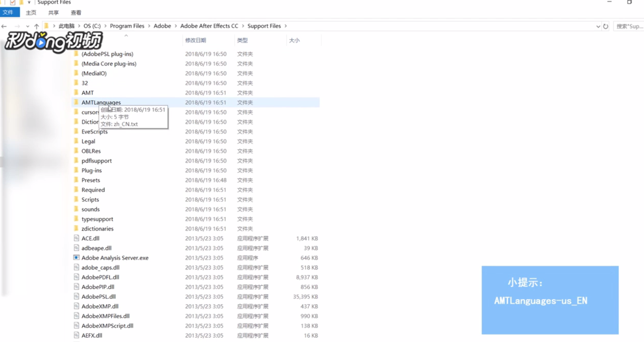Open address bar history dropdown
Viewport: 644px width, 342px height.
(598, 26)
